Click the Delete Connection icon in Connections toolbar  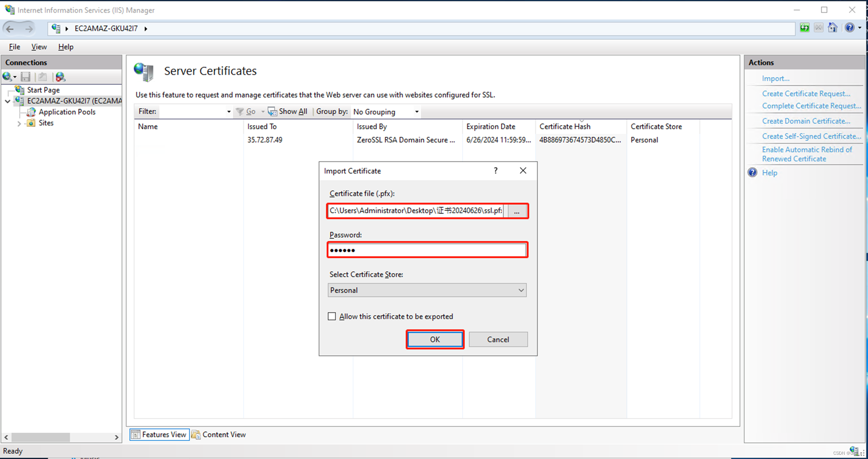[x=60, y=77]
